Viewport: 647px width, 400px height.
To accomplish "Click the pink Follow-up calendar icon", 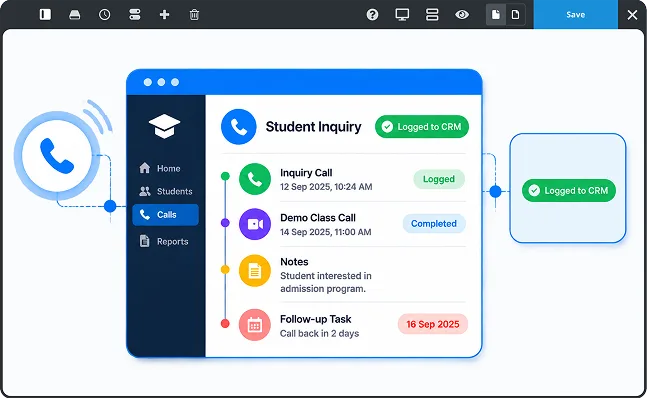I will (255, 325).
